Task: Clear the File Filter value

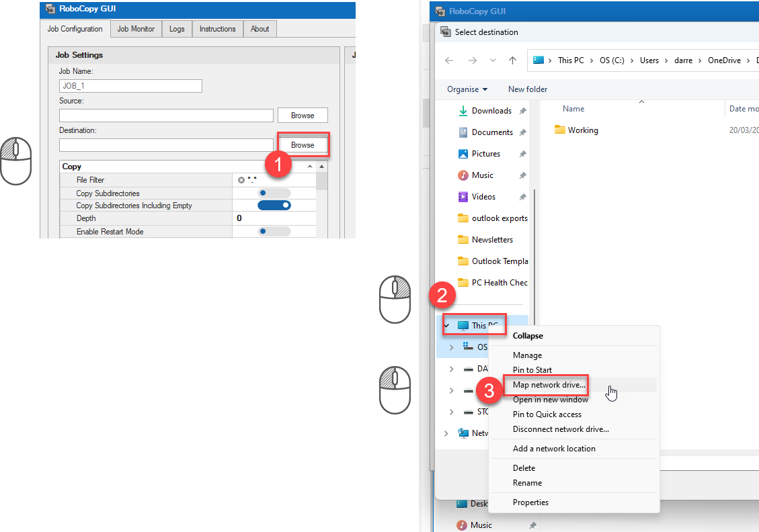Action: [x=241, y=180]
